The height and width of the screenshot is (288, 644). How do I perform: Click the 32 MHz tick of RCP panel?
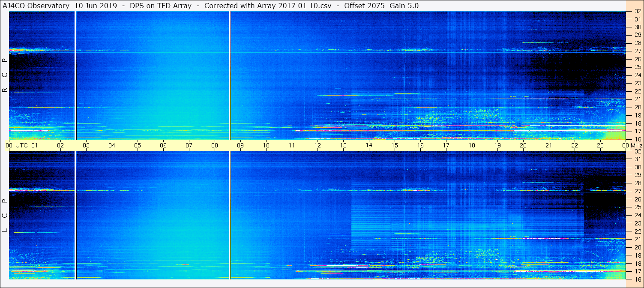coord(637,12)
